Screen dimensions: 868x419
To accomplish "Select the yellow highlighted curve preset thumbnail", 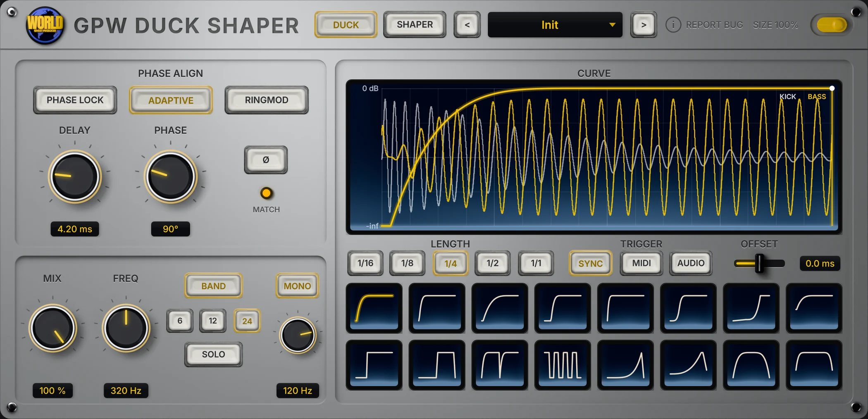I will point(374,308).
